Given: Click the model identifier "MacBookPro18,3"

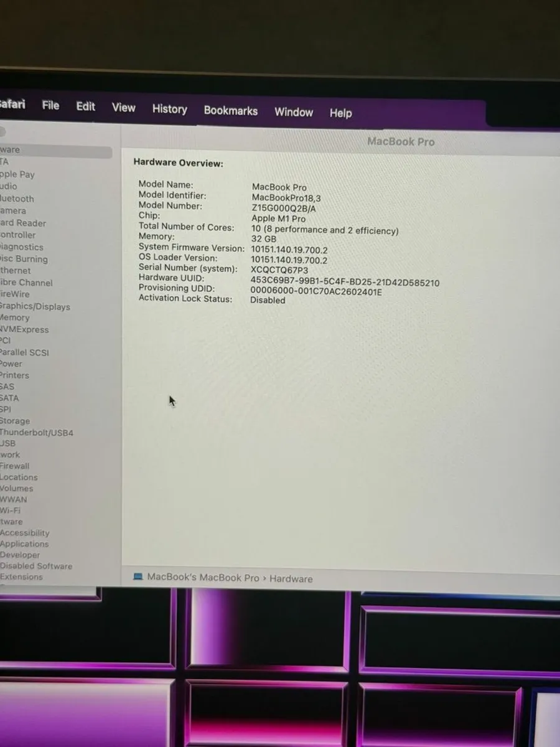Looking at the screenshot, I should click(x=286, y=198).
